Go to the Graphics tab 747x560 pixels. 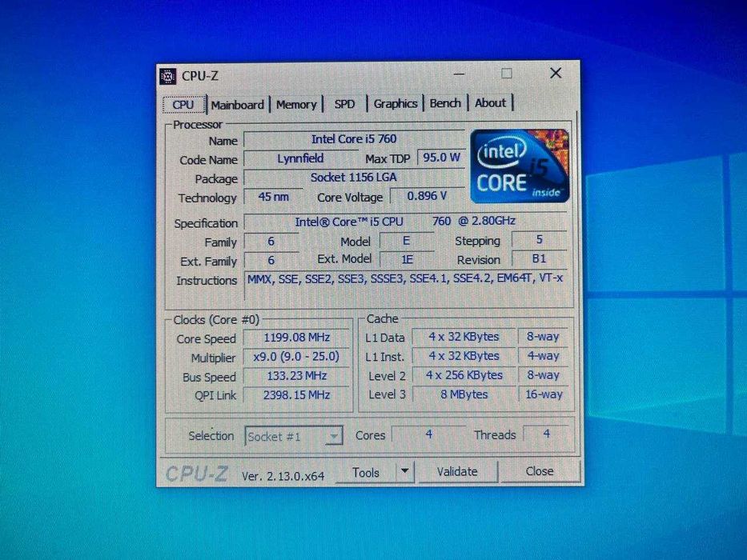pos(395,103)
